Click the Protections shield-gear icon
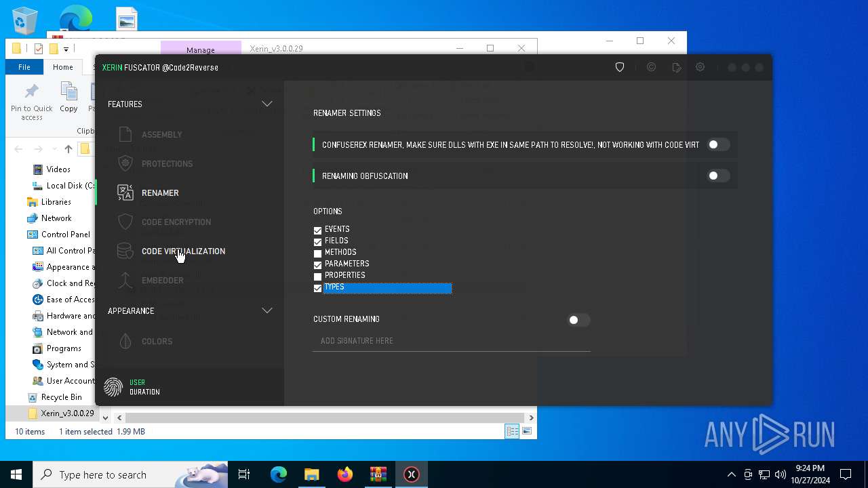The width and height of the screenshot is (868, 488). (125, 163)
